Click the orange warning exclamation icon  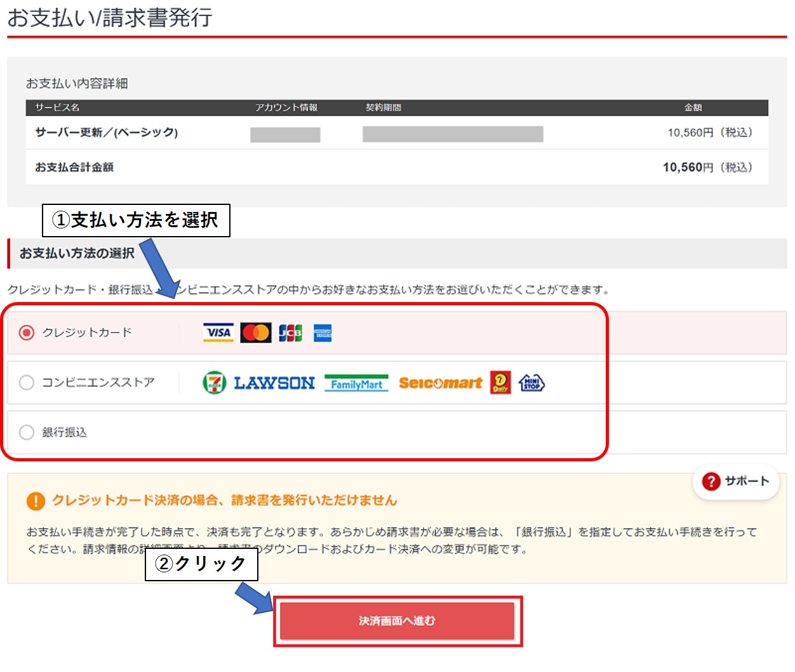pos(35,500)
